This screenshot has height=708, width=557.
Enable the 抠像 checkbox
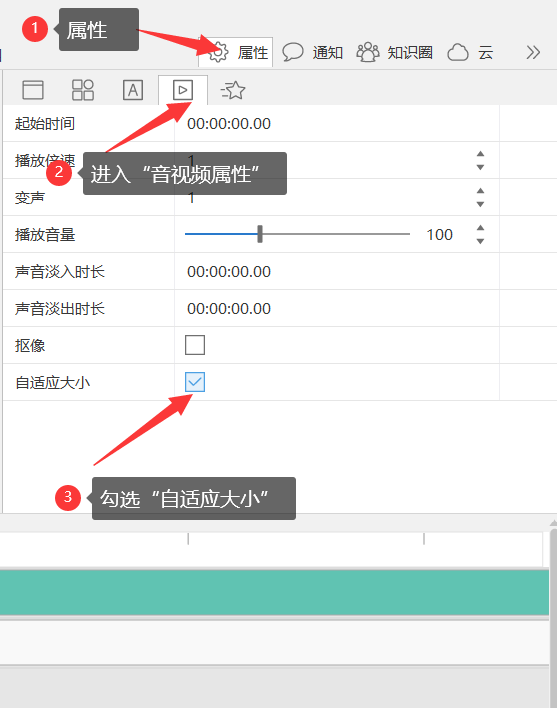(x=195, y=345)
